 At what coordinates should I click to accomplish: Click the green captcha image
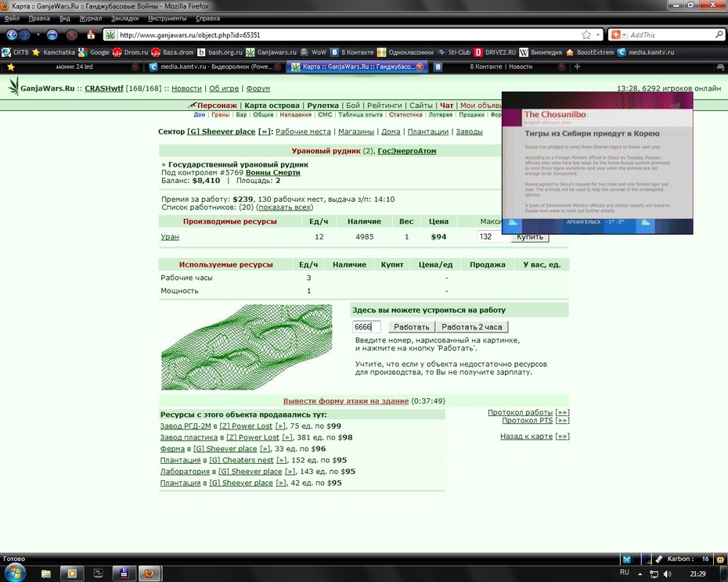click(247, 347)
